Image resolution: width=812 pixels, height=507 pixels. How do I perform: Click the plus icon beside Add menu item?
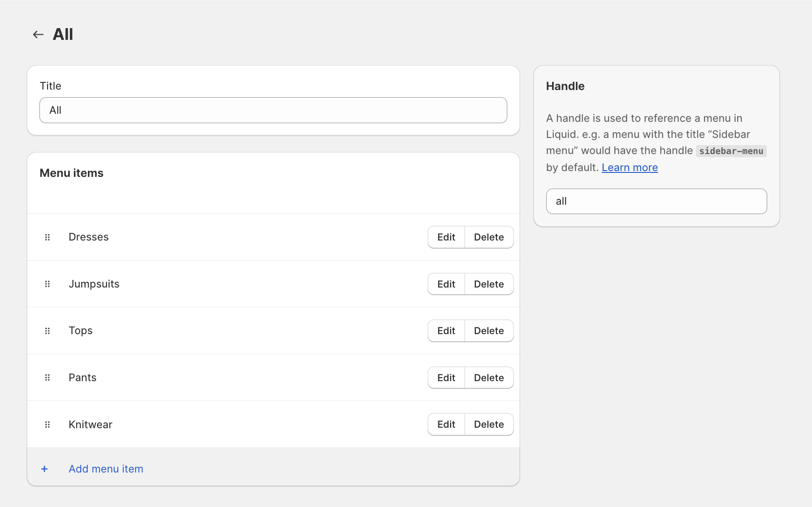coord(44,468)
